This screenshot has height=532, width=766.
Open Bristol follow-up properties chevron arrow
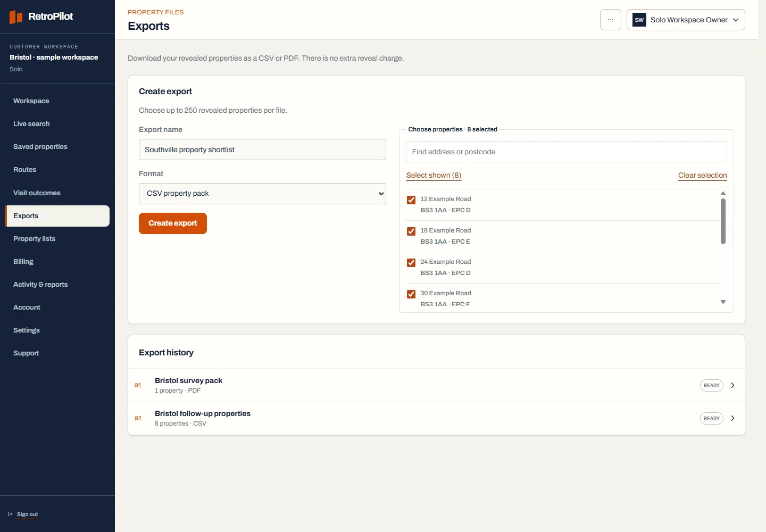click(732, 418)
